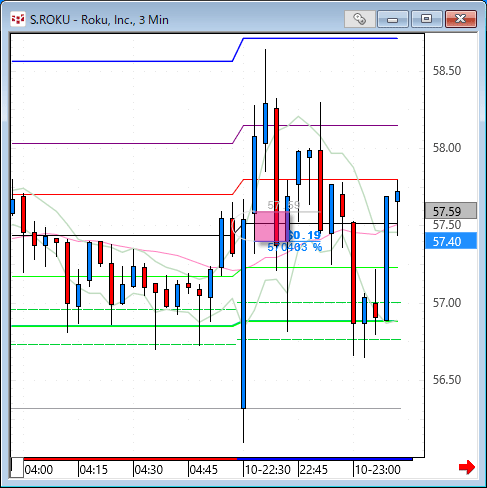Viewport: 487px width, 488px height.
Task: Click the red scroll-right arrow
Action: pos(467,467)
